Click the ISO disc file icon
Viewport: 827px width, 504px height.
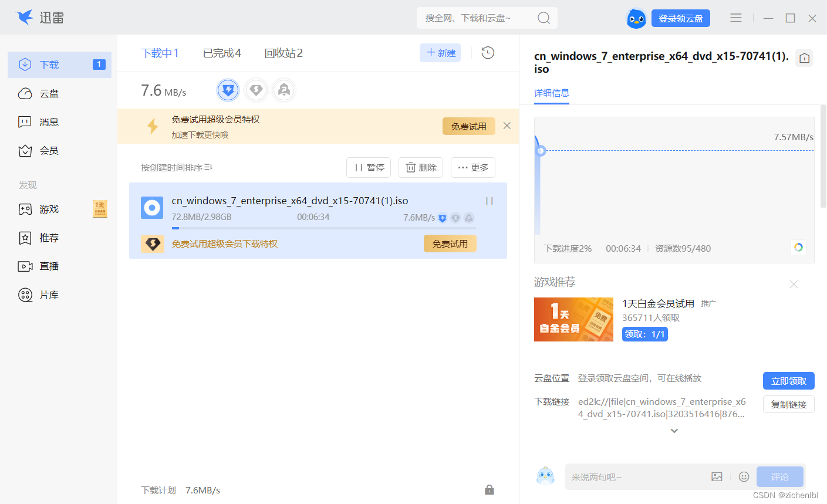coord(152,208)
